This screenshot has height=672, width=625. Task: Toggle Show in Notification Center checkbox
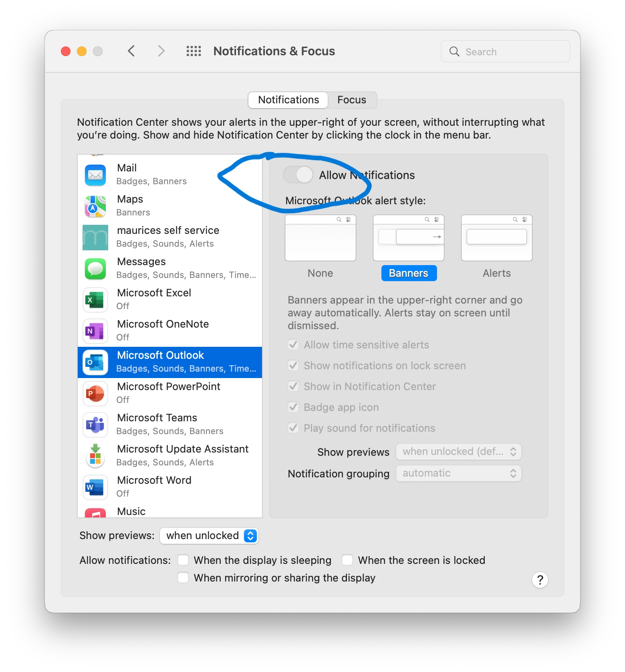click(x=293, y=386)
